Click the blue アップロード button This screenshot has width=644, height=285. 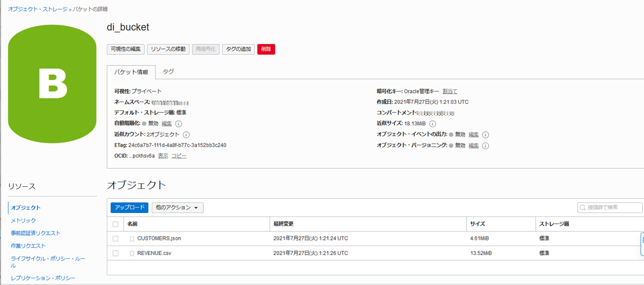[129, 208]
